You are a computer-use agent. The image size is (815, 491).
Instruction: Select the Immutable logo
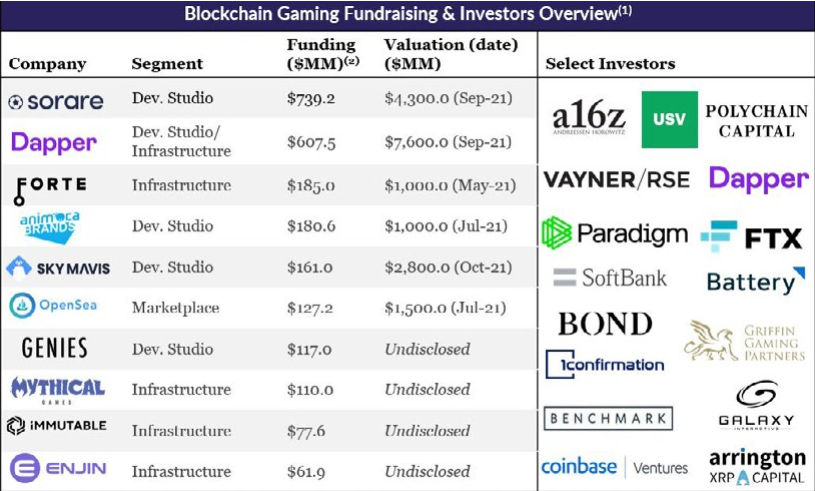click(x=57, y=426)
